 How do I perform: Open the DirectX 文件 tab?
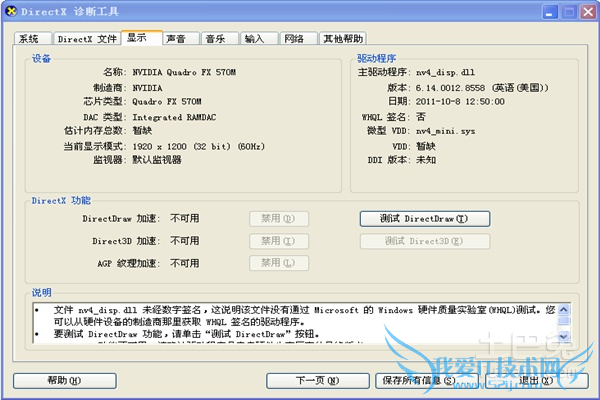[x=87, y=39]
